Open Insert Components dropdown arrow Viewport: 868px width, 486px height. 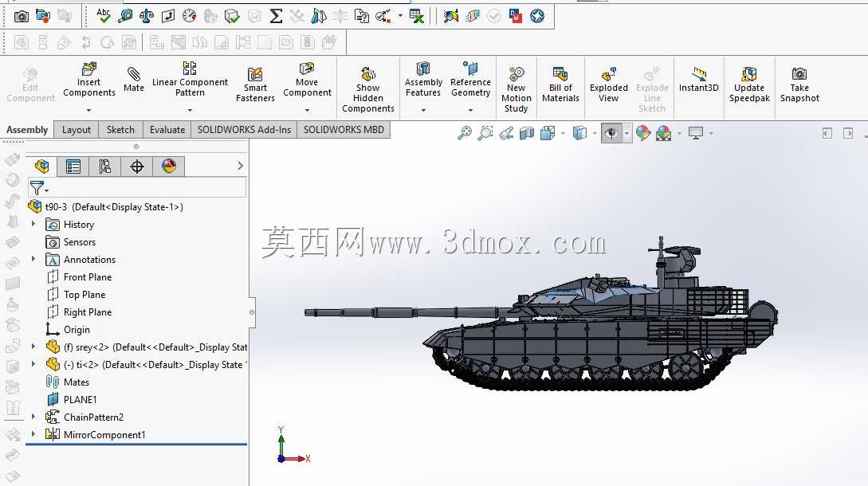[88, 110]
